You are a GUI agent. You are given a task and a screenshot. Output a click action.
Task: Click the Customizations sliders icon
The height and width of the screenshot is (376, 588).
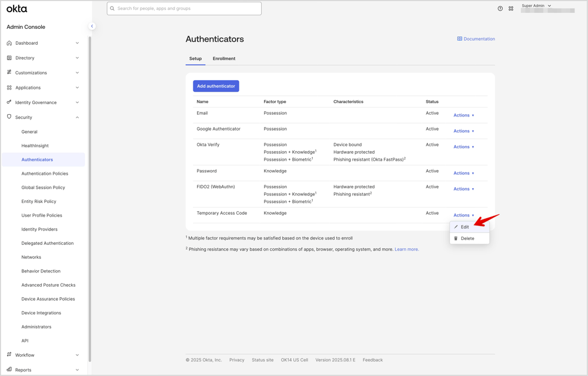point(9,72)
